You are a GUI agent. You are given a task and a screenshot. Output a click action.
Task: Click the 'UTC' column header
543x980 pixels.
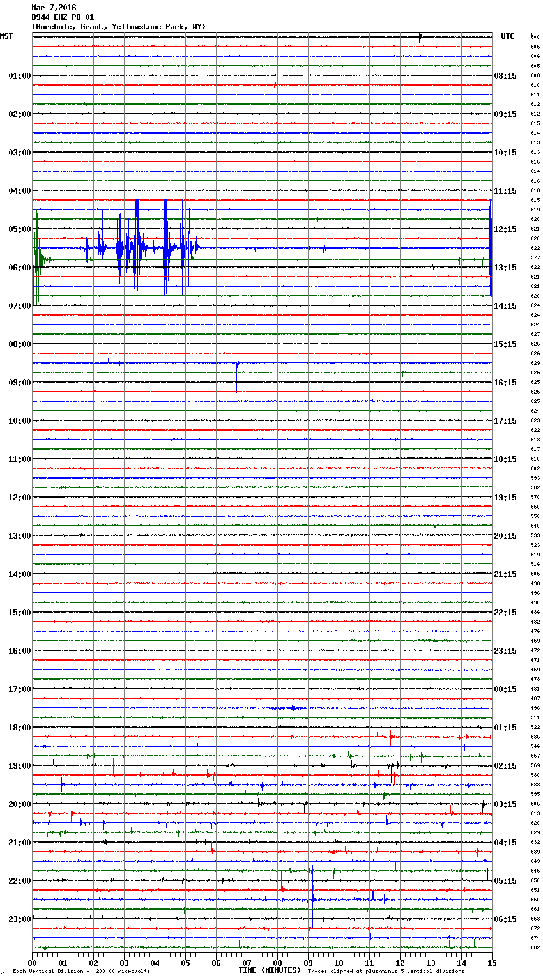click(x=508, y=36)
